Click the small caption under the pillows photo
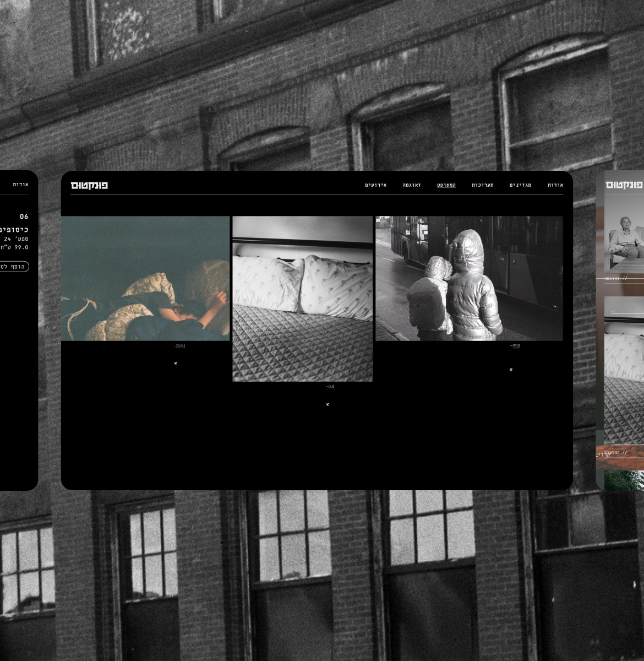644x661 pixels. [330, 387]
